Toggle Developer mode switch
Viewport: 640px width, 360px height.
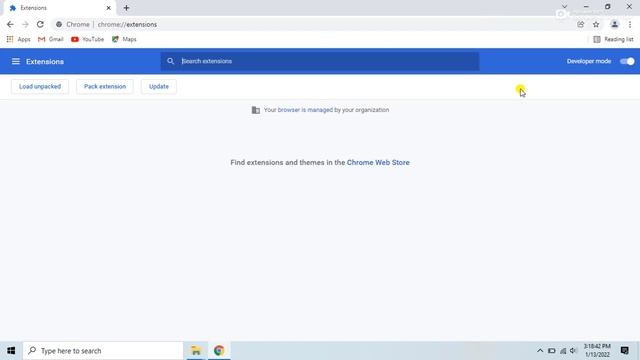pos(627,61)
